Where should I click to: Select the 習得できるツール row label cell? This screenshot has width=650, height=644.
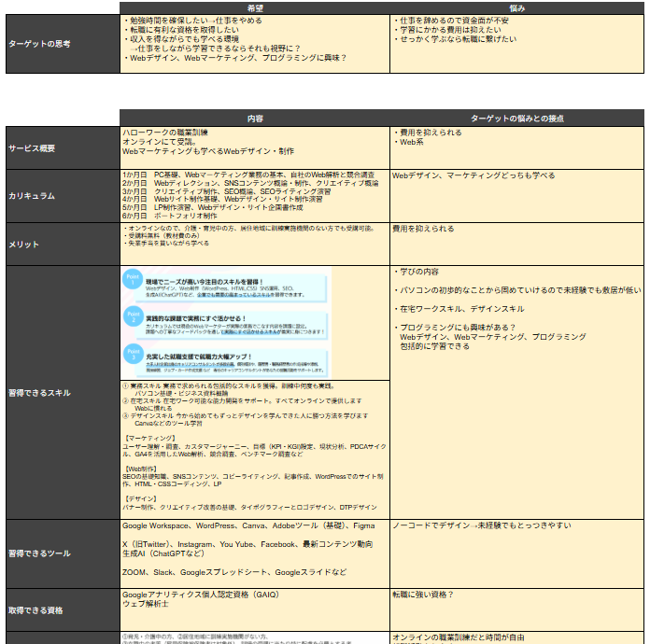[x=62, y=553]
